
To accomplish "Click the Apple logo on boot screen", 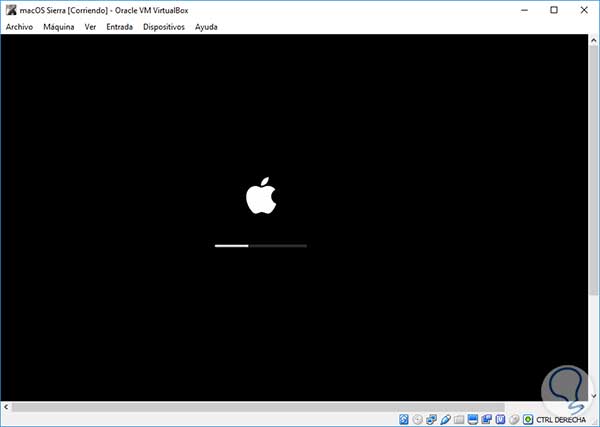I will (x=261, y=196).
